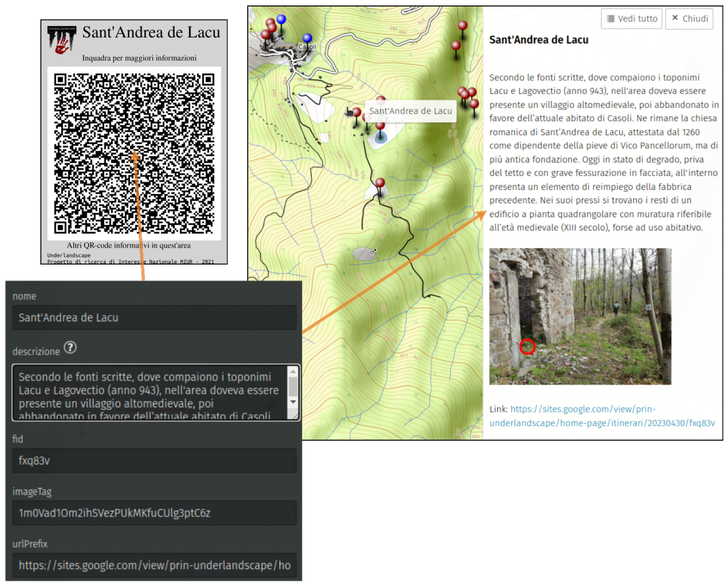This screenshot has height=586, width=728.
Task: Click 'Altri QR-code informativi in quest'area' text
Action: 128,245
